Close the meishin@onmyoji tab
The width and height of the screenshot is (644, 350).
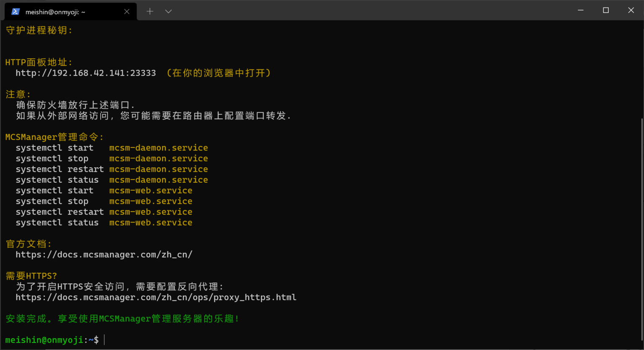[x=127, y=12]
